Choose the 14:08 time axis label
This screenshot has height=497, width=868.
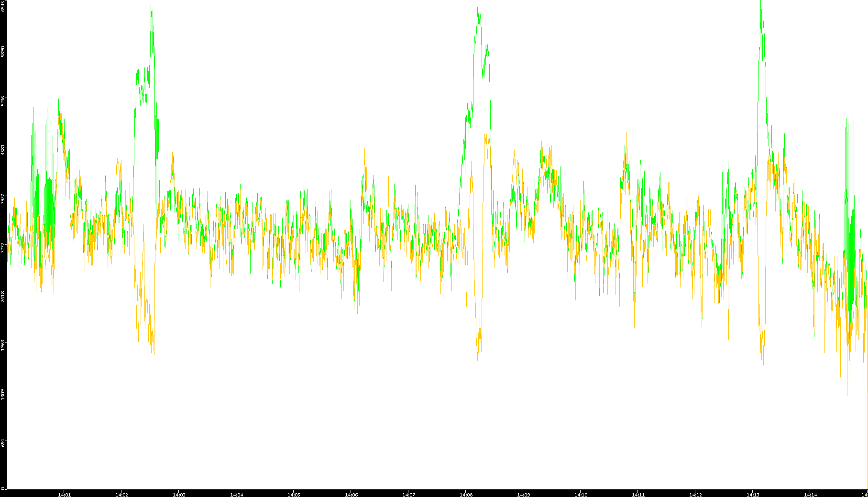[x=466, y=495]
